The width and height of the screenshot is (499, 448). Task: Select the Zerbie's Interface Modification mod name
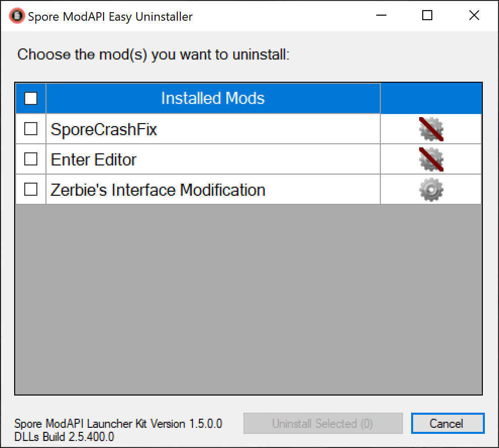tap(158, 190)
